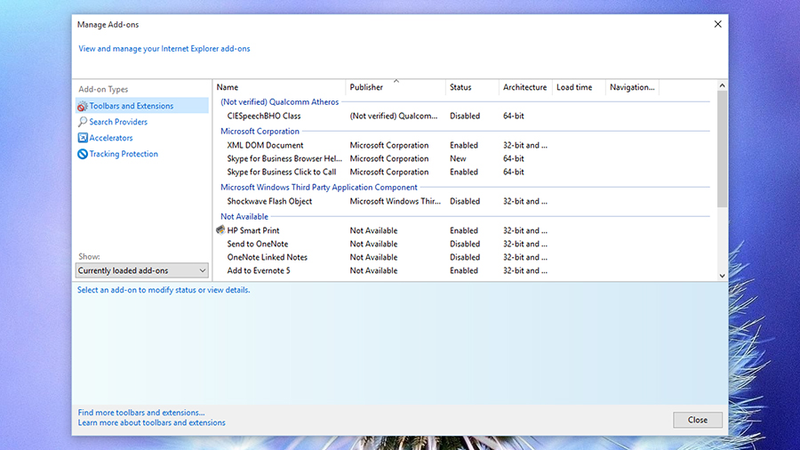Click Disabled status of CIESpeechBHO Class
The width and height of the screenshot is (800, 450).
(x=464, y=116)
